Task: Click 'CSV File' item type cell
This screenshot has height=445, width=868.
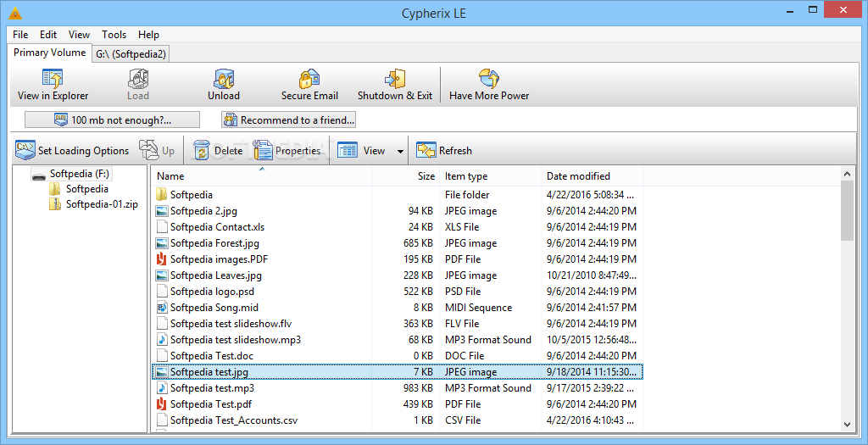Action: point(465,420)
